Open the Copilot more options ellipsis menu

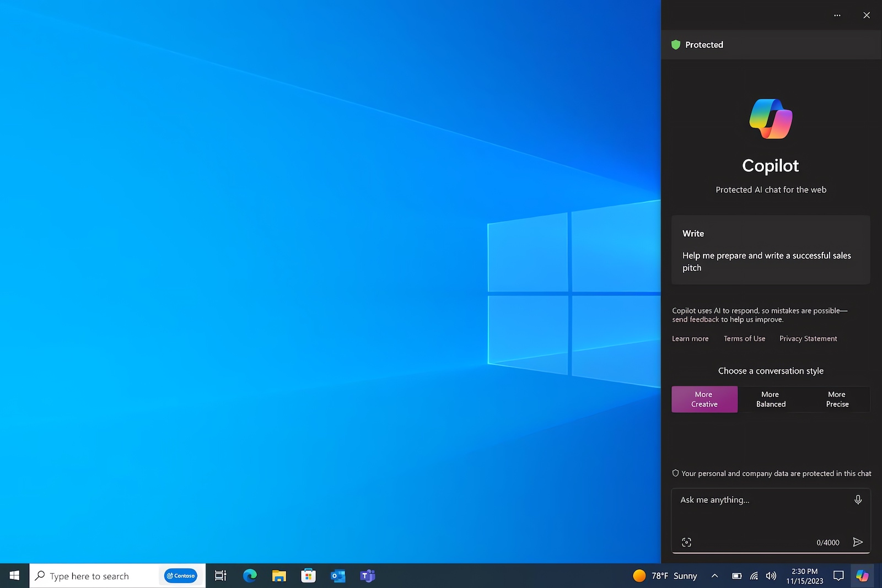pyautogui.click(x=837, y=15)
